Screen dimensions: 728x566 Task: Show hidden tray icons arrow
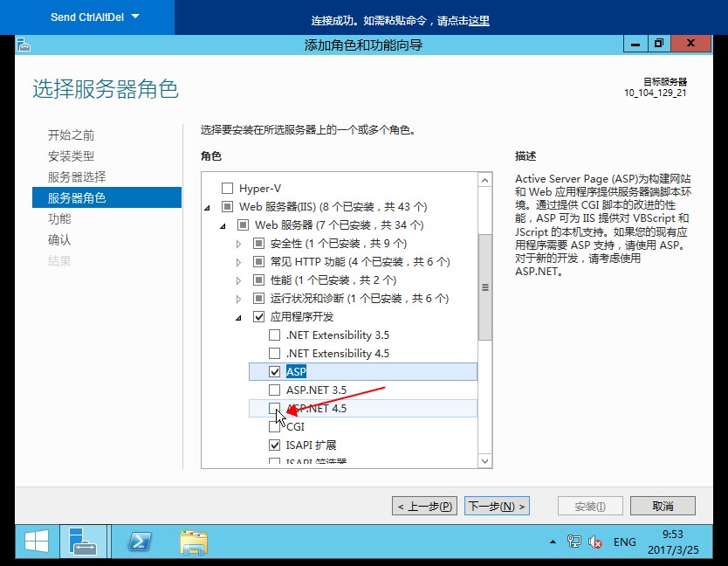click(553, 542)
